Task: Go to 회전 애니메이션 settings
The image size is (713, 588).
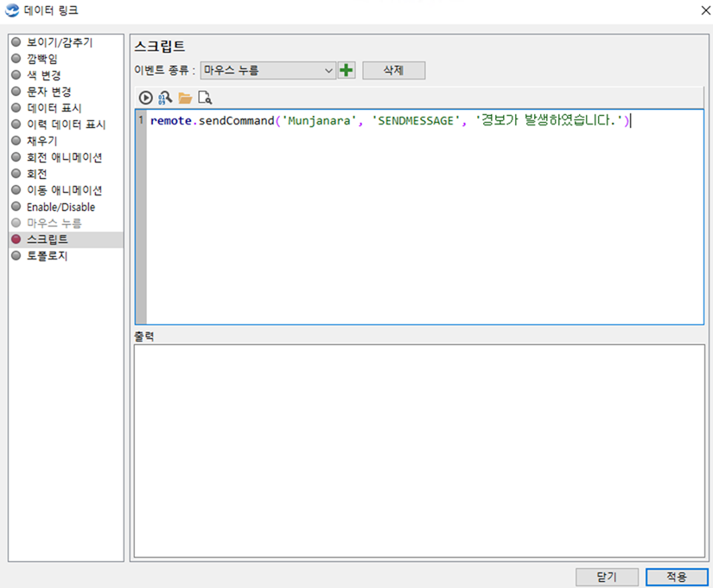Action: [x=64, y=157]
